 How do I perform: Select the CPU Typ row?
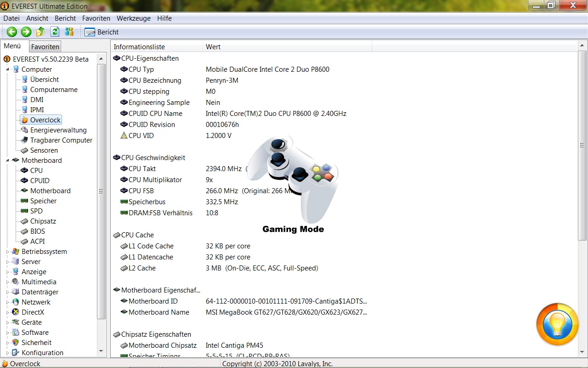tap(242, 69)
